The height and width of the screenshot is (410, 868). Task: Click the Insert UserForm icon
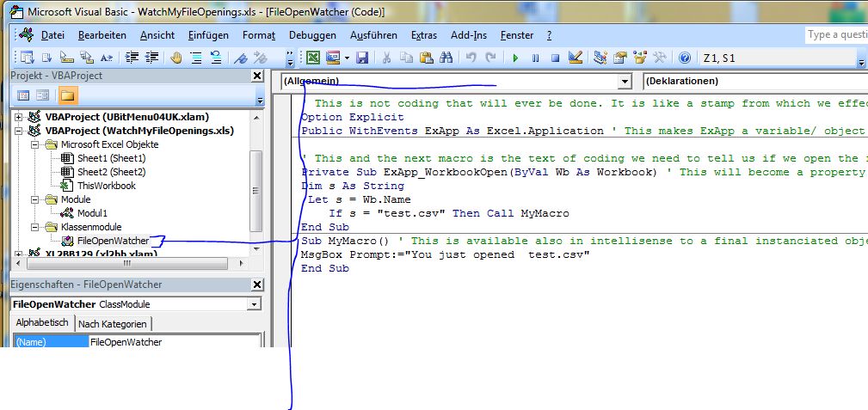[333, 58]
